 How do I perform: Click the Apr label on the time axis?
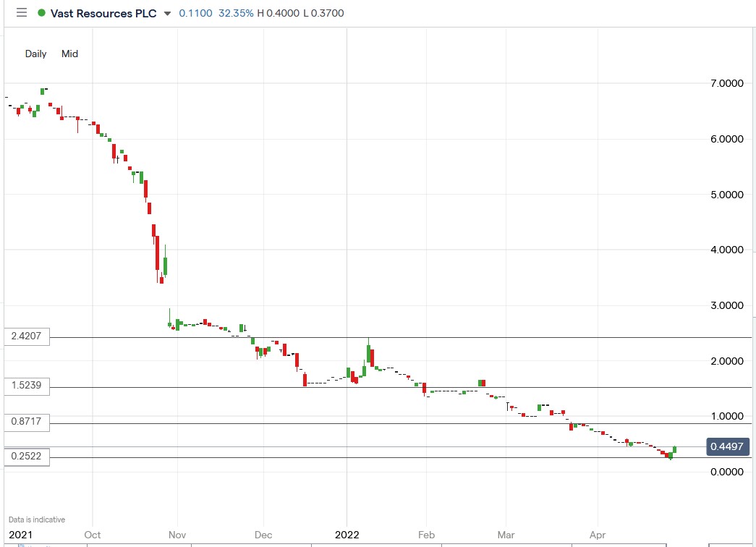coord(597,535)
